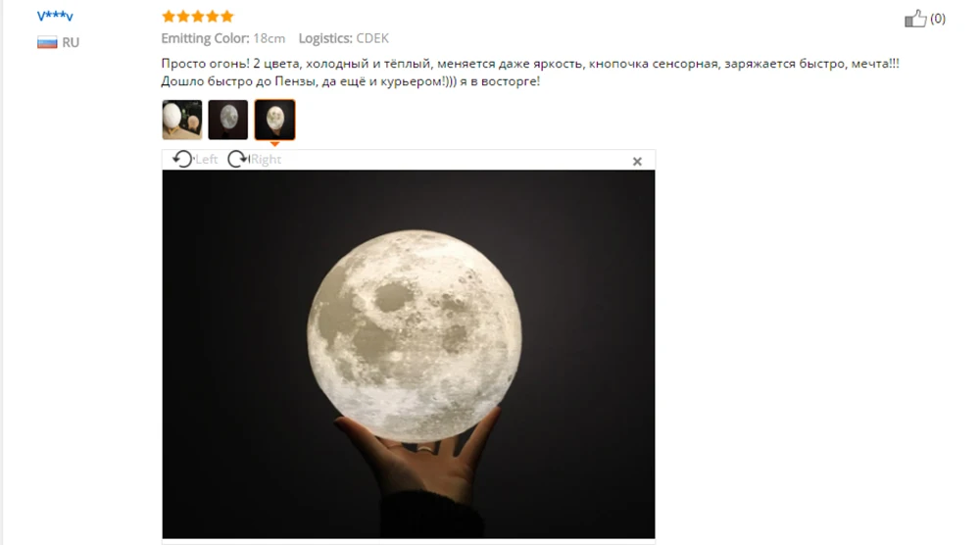Click the first orange rating star
The image size is (980, 545).
point(169,17)
